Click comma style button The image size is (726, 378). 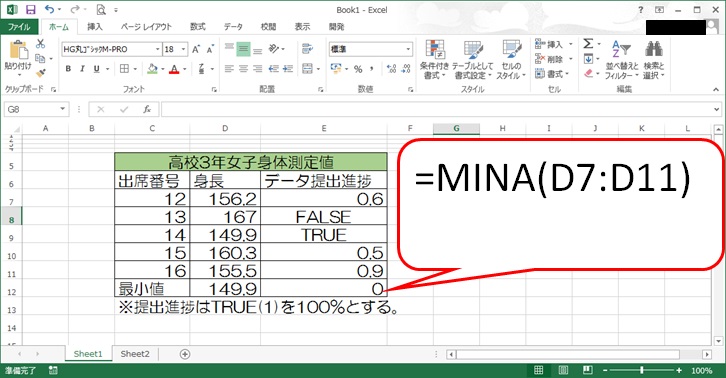372,69
